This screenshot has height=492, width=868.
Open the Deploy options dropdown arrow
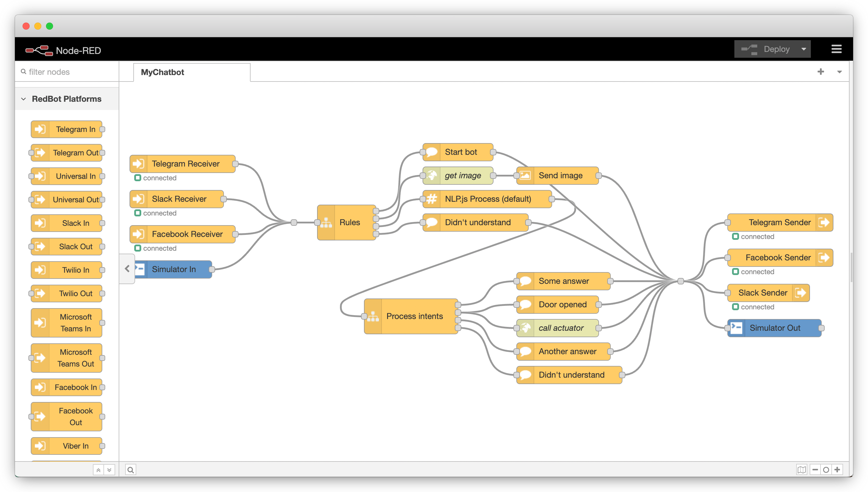[x=804, y=49]
